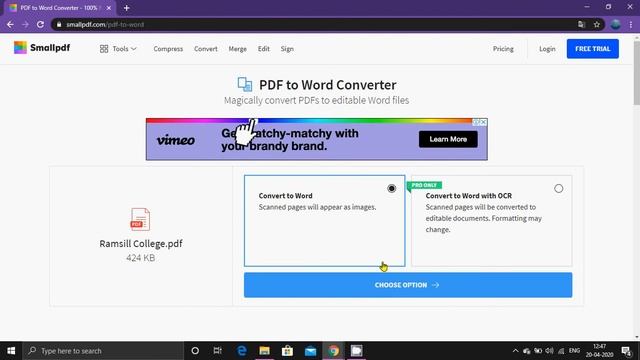Open a new browser tab

point(127,8)
